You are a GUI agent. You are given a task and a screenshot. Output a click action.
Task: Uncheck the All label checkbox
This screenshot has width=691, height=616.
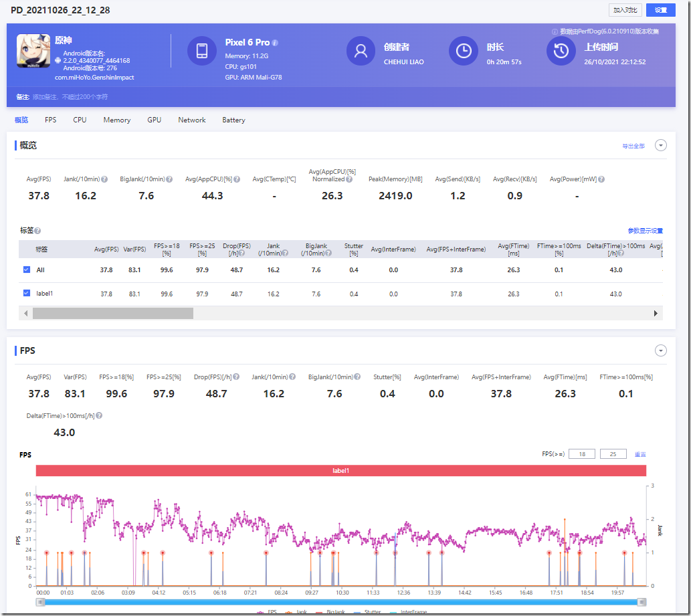(27, 270)
